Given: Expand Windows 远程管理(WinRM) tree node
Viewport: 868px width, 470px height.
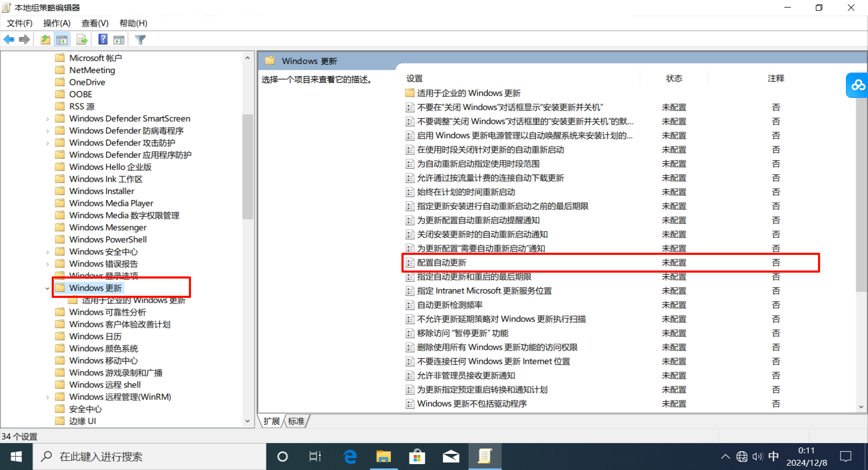Looking at the screenshot, I should point(47,397).
